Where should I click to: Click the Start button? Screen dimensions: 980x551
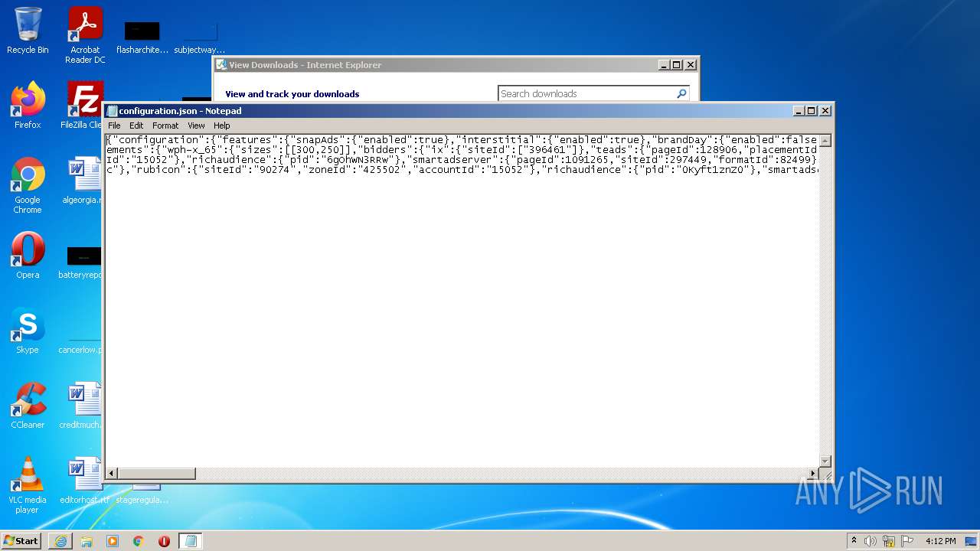21,541
